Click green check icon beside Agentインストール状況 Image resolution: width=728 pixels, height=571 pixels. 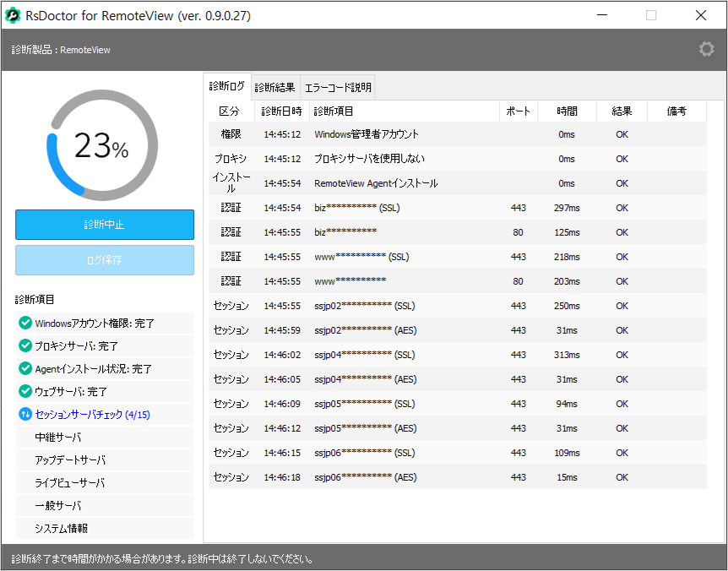tap(25, 368)
